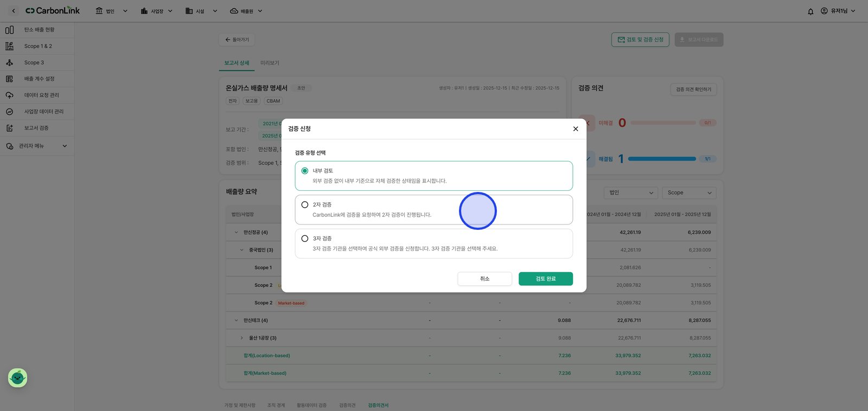
Task: Switch to the 미리보기 tab
Action: (270, 63)
